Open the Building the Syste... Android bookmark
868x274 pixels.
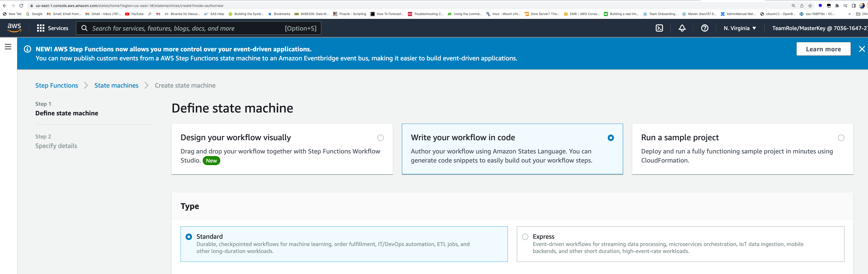pos(246,14)
